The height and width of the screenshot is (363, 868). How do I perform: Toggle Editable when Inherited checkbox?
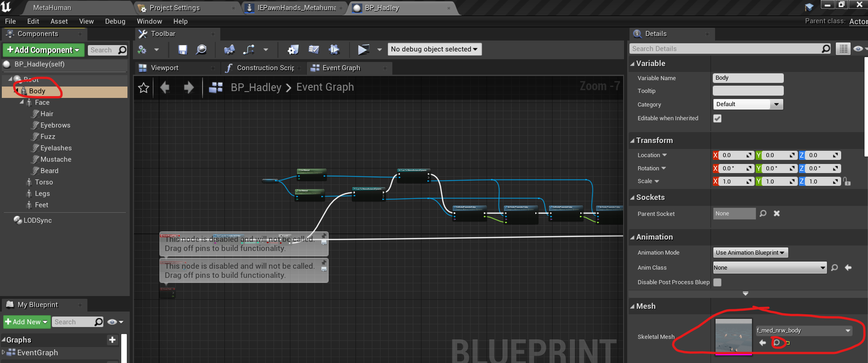[x=717, y=118]
